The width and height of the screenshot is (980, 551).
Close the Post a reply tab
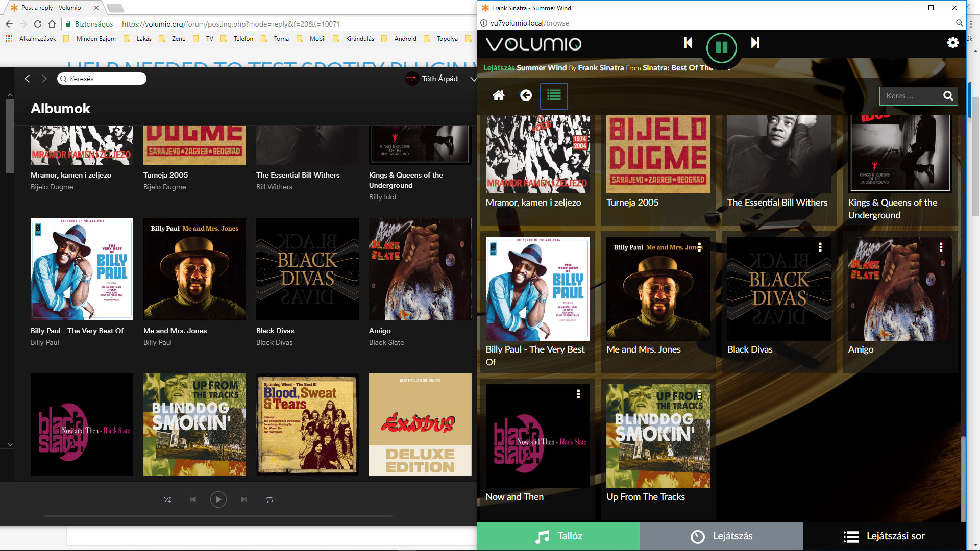coord(96,8)
